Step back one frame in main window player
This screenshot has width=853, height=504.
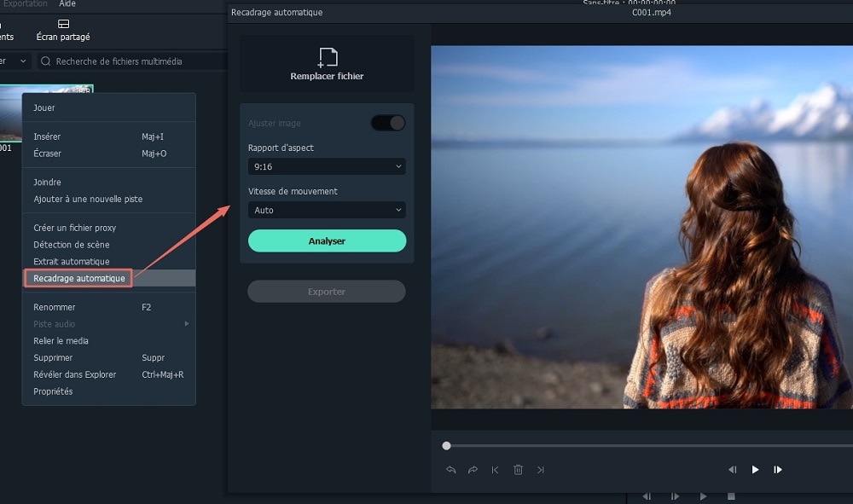pyautogui.click(x=647, y=496)
